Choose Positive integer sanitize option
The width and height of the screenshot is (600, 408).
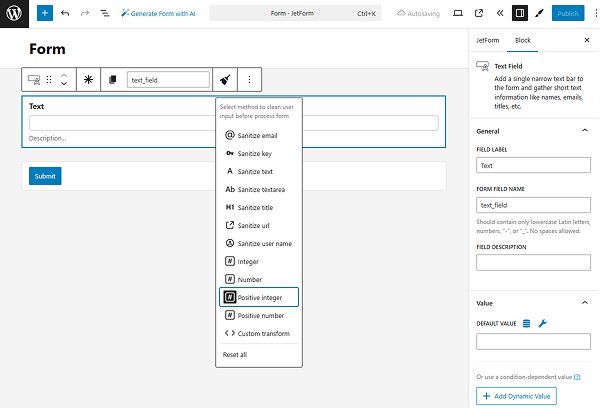259,297
